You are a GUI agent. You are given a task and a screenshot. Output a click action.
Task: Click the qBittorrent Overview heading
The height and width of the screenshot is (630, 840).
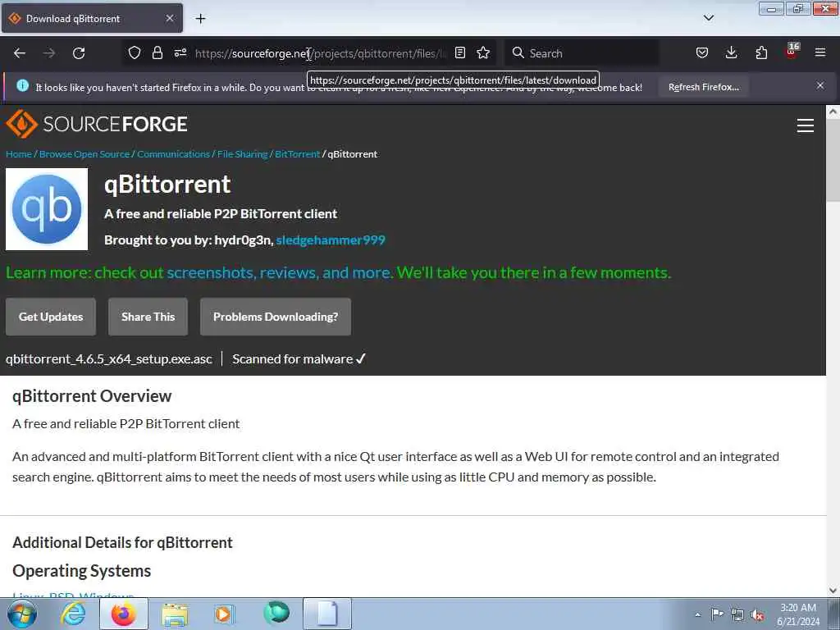[x=92, y=396]
